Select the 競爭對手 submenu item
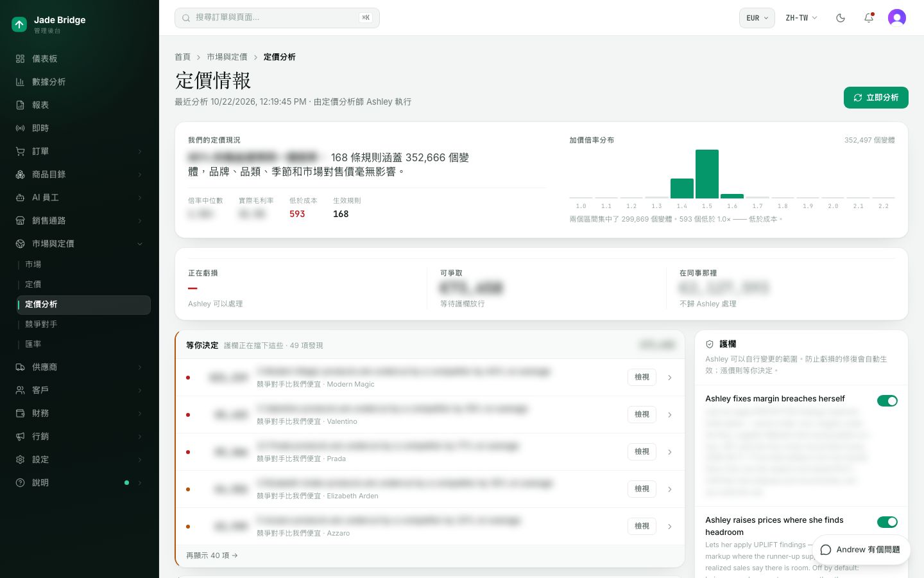 click(x=84, y=324)
